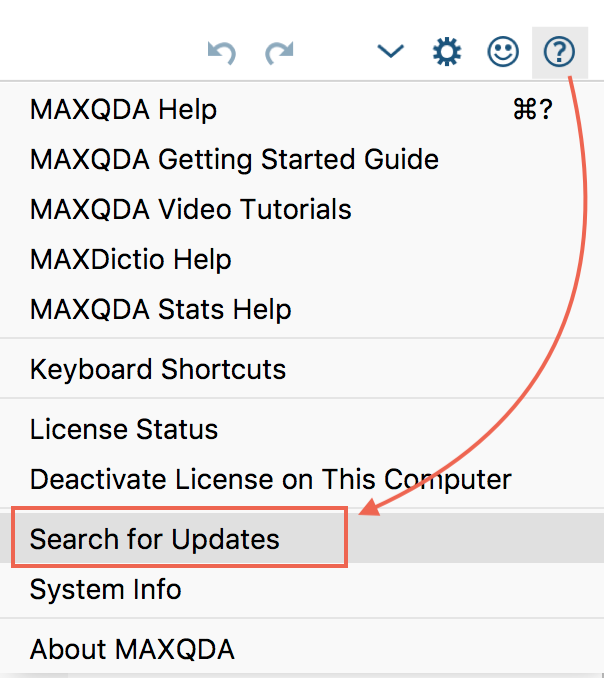
Task: Expand the downward chevron in toolbar
Action: (390, 51)
